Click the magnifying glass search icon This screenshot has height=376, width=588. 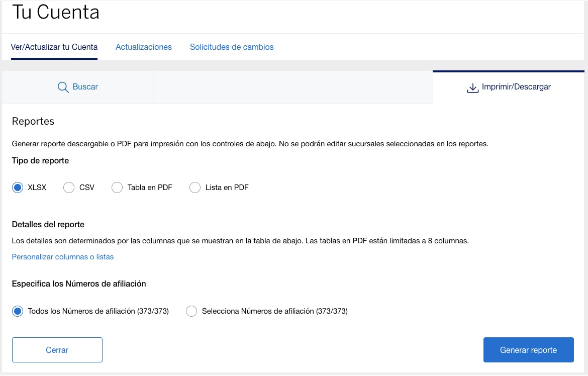click(x=62, y=86)
